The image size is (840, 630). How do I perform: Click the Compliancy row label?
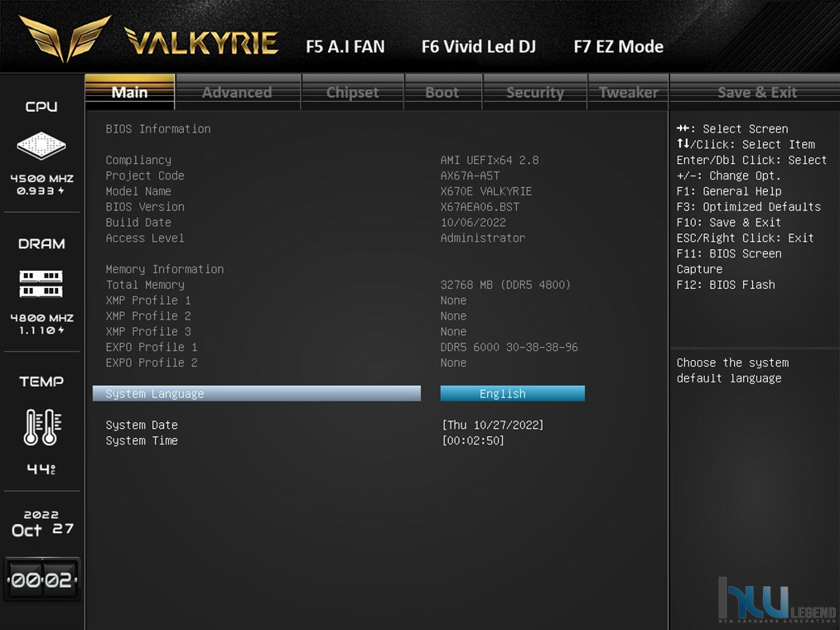[138, 160]
